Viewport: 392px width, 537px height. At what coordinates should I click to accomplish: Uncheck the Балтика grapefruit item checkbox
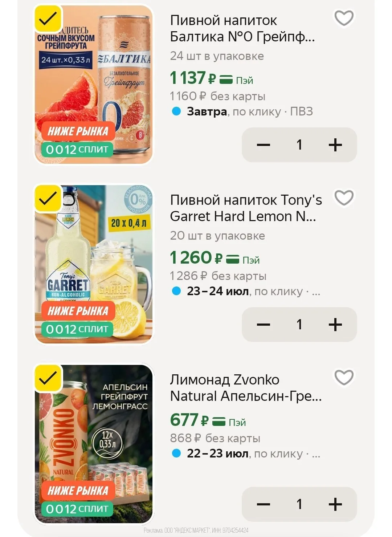point(48,18)
